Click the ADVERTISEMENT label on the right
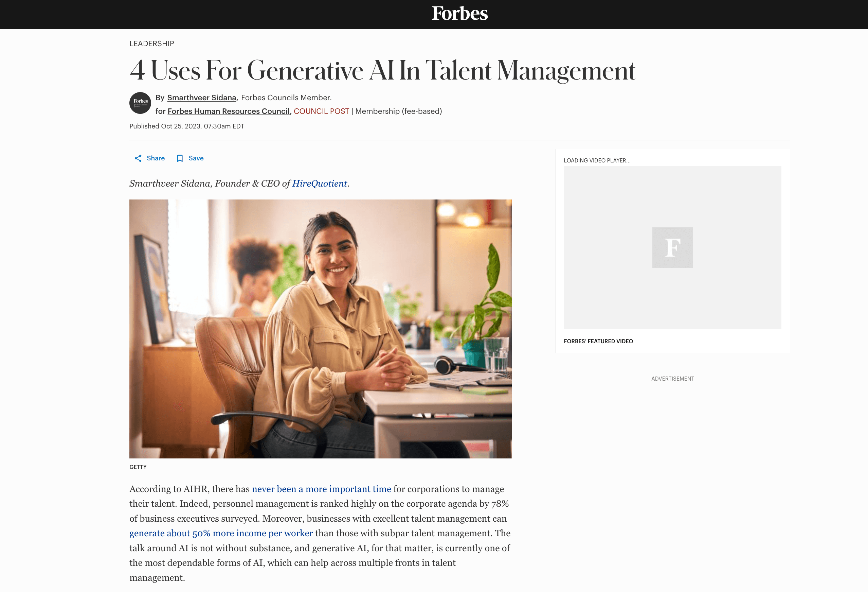This screenshot has height=592, width=868. [x=672, y=379]
